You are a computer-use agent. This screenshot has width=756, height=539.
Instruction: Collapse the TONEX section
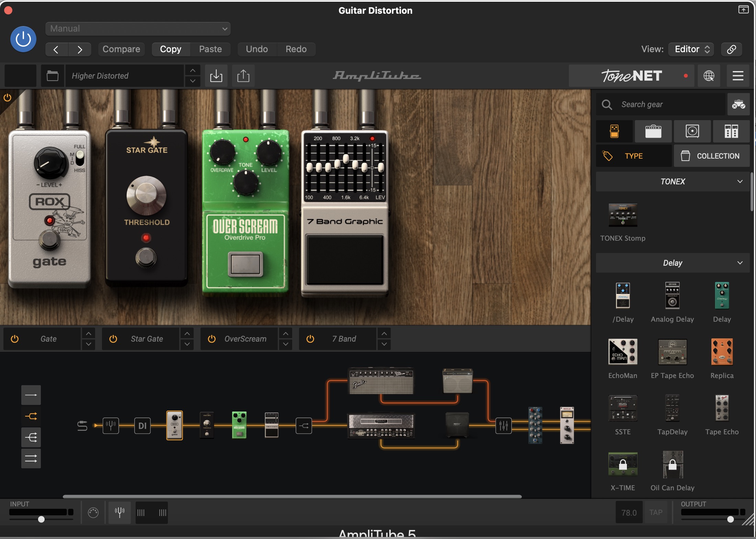point(673,182)
